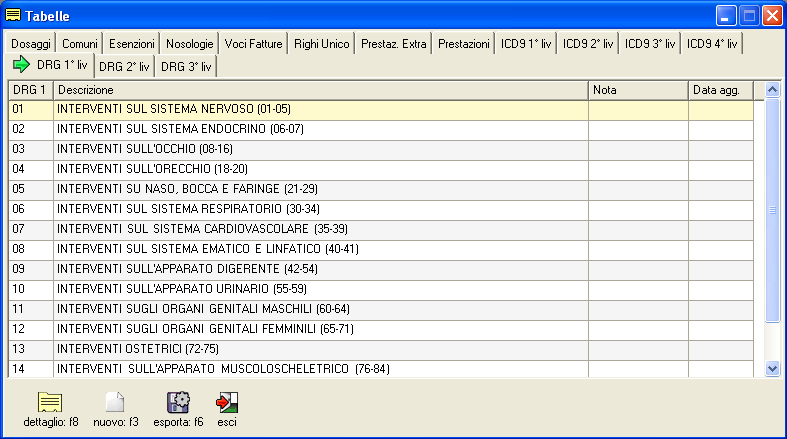Click the dettaglio notepad icon
The image size is (787, 439).
tap(50, 403)
